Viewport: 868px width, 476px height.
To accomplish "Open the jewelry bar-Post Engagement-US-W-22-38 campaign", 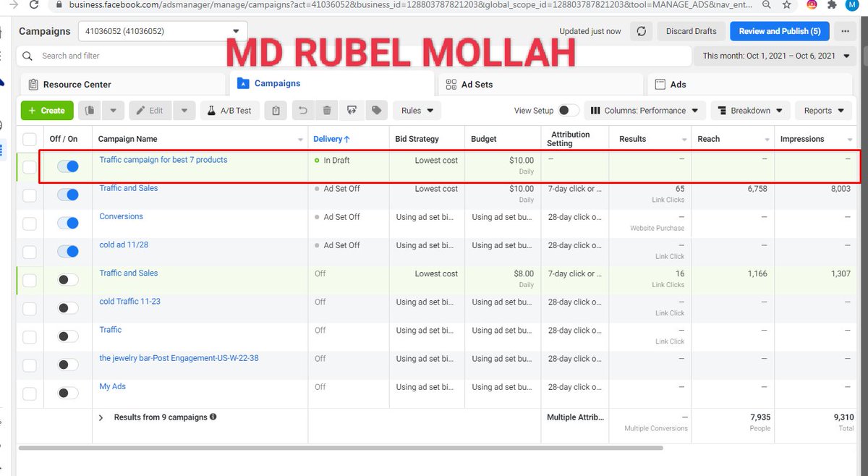I will pyautogui.click(x=179, y=358).
